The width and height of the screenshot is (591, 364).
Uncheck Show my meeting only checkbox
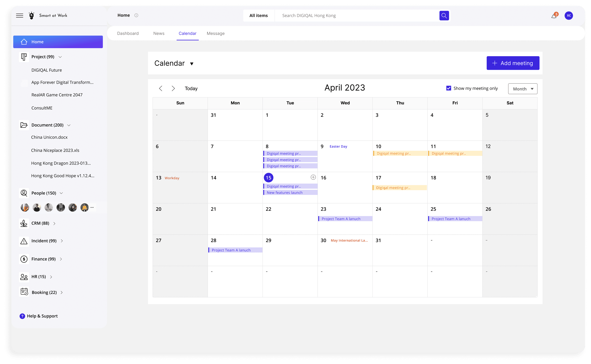(449, 88)
